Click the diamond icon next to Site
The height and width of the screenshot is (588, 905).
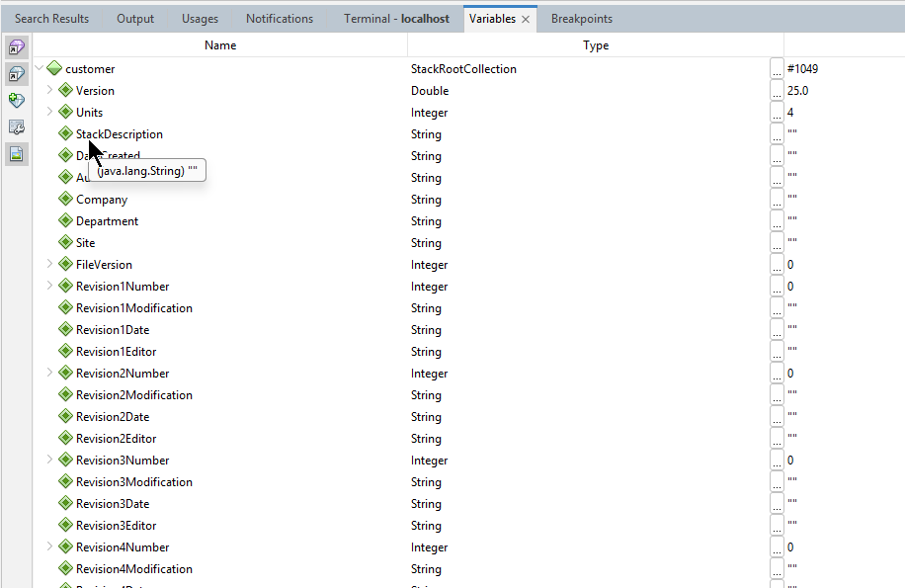pos(66,243)
